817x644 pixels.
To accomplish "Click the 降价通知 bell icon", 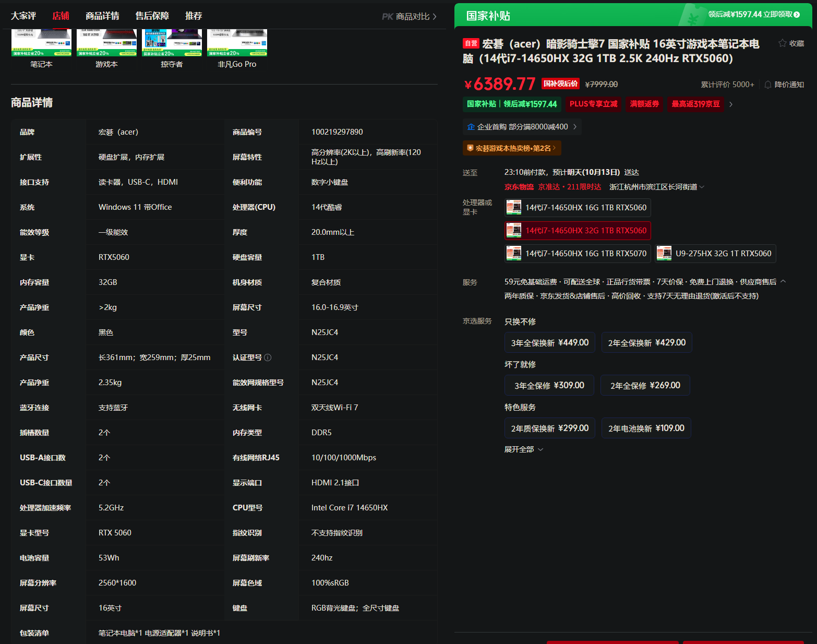I will pyautogui.click(x=768, y=85).
